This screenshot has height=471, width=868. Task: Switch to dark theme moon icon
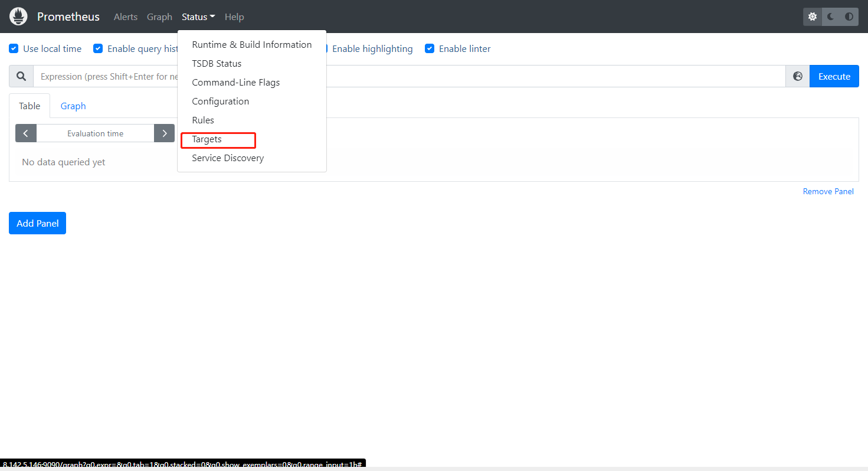click(x=831, y=17)
